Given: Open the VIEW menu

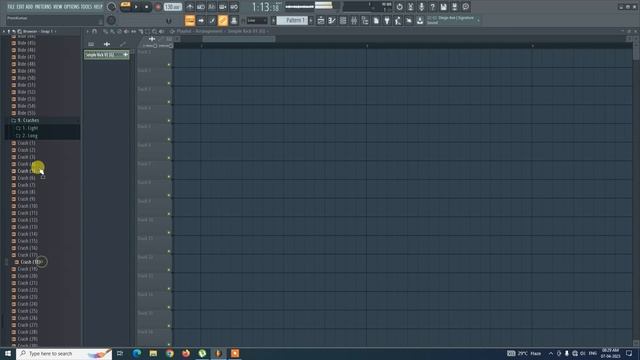Looking at the screenshot, I should [x=57, y=7].
